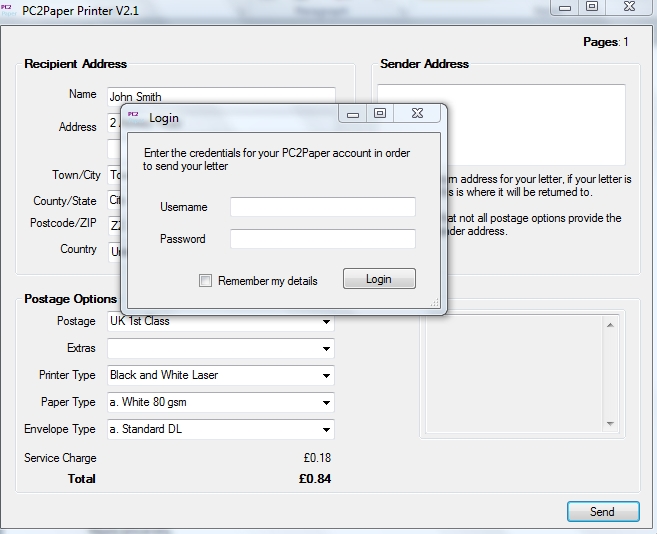
Task: Close the PC2Paper Printer main window
Action: coord(629,6)
